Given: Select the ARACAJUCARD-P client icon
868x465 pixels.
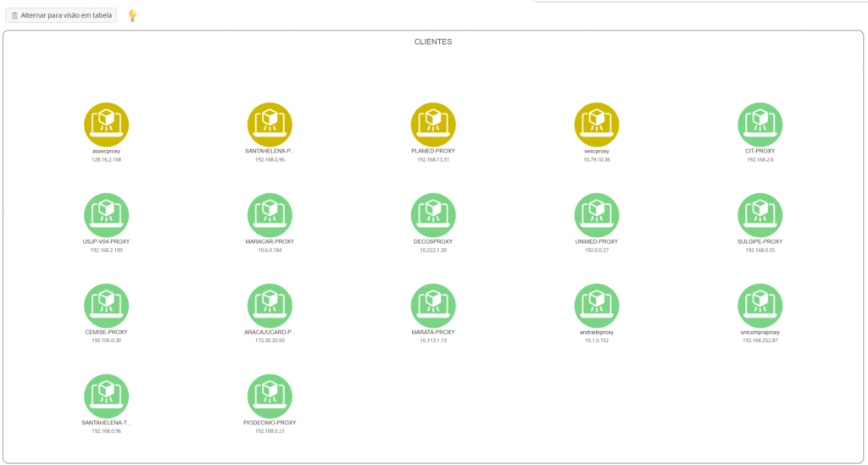Looking at the screenshot, I should [270, 306].
